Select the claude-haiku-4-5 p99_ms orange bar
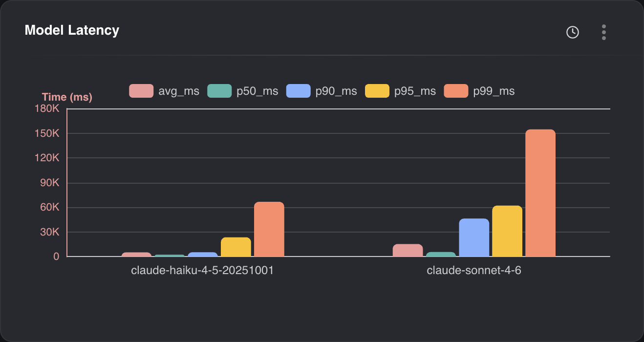This screenshot has width=644, height=342. tap(269, 229)
